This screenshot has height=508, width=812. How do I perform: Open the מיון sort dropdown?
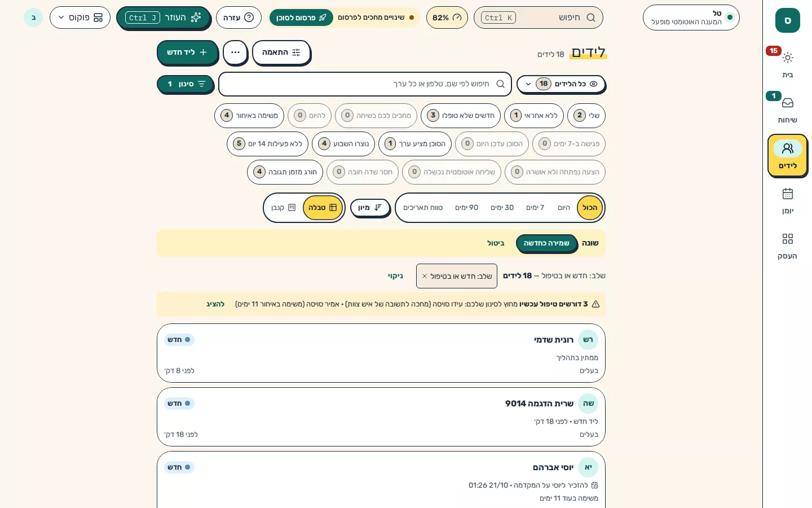coord(370,208)
